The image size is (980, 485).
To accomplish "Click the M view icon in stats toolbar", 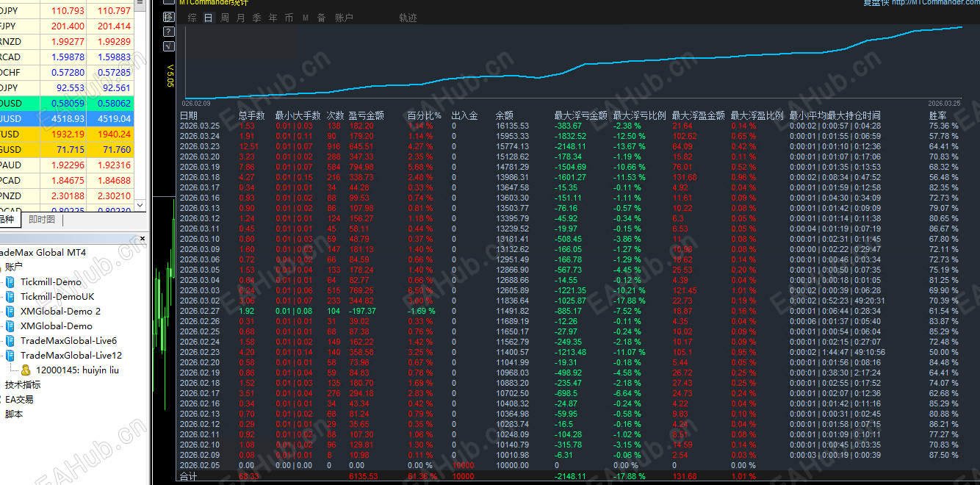I will (305, 17).
